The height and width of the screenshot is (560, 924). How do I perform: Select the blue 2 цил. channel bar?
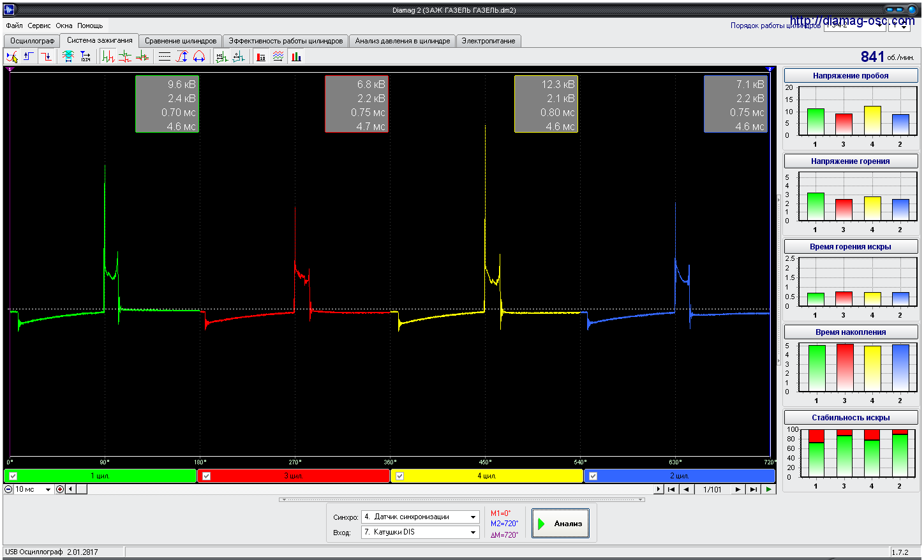pos(680,476)
